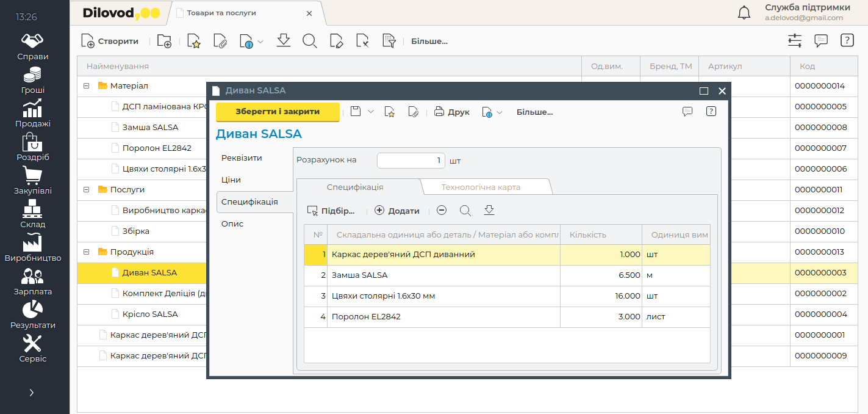Screen dimensions: 868x414
Task: Click the download arrow icon in main toolbar
Action: (x=283, y=41)
